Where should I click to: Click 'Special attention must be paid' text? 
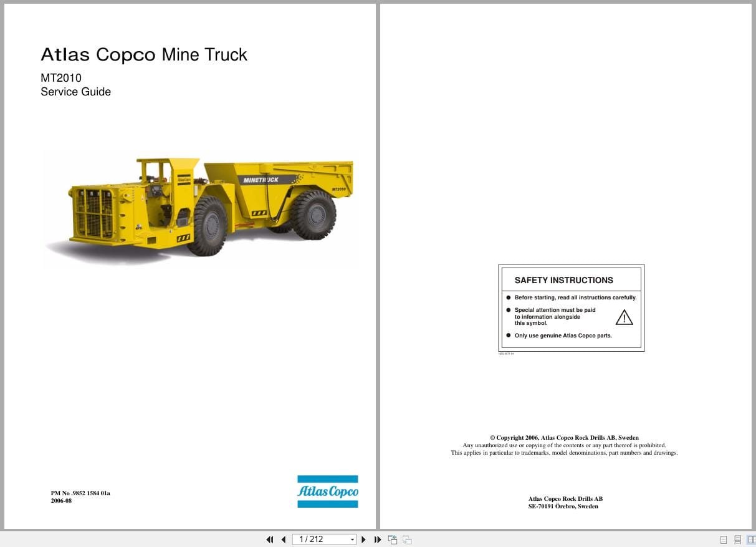pos(555,310)
